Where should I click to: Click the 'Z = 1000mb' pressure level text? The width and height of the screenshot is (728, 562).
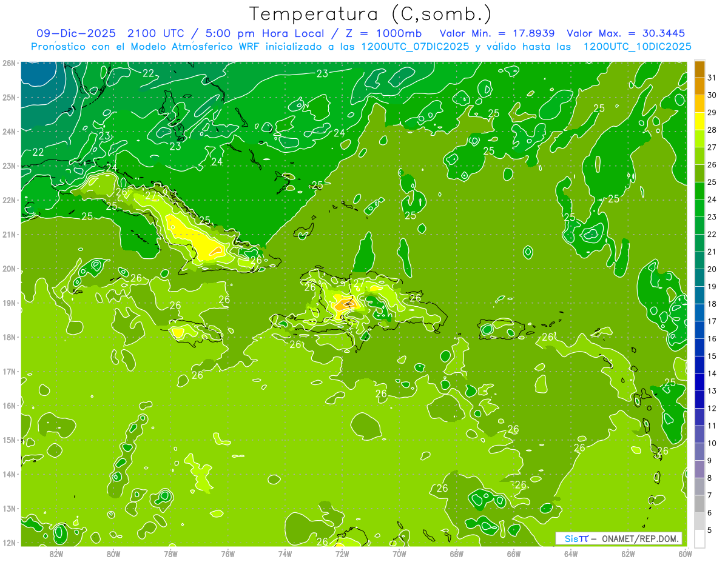click(384, 33)
